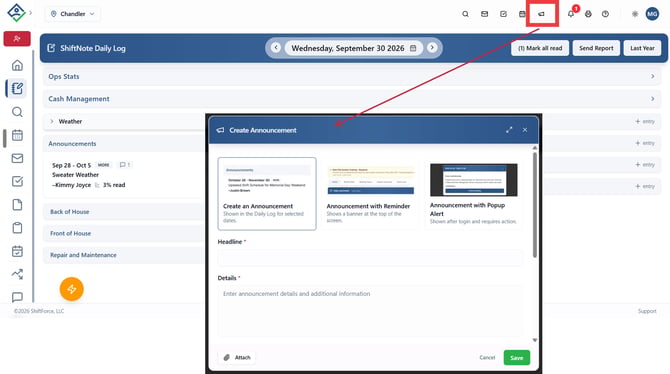
Task: Select Create an Announcement type card
Action: coord(267,194)
